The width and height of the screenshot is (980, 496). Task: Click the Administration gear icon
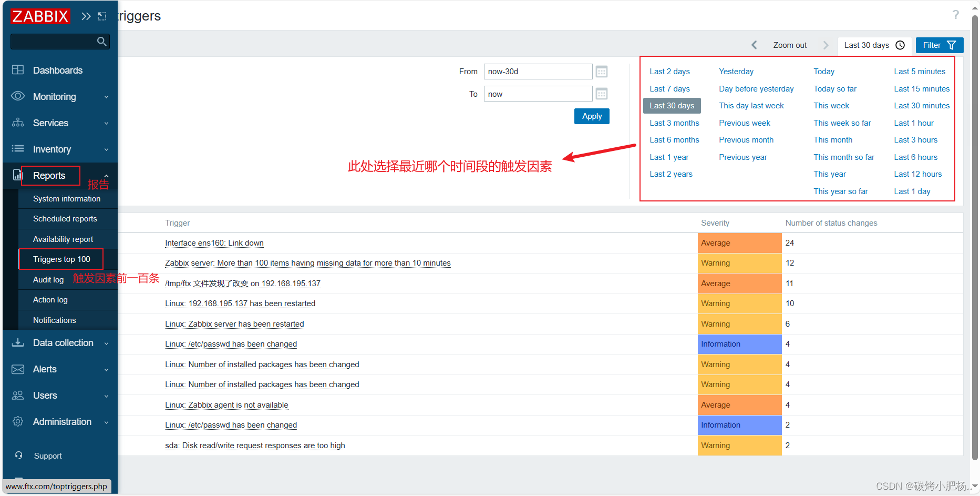(x=18, y=421)
